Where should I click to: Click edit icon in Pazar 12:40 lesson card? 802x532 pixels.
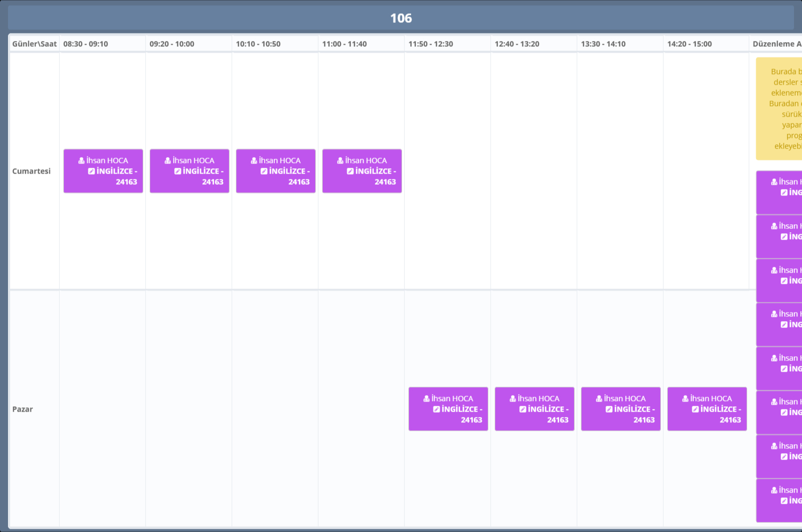[x=523, y=409]
